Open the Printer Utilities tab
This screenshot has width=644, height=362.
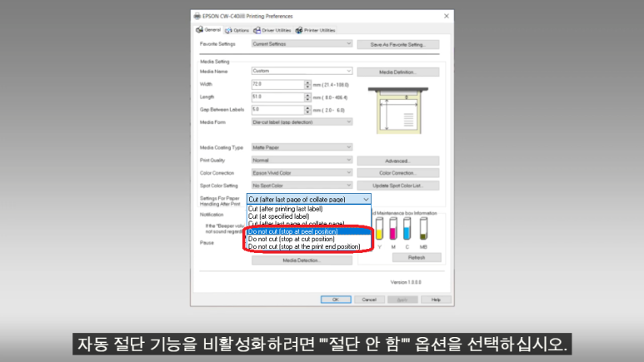tap(316, 30)
